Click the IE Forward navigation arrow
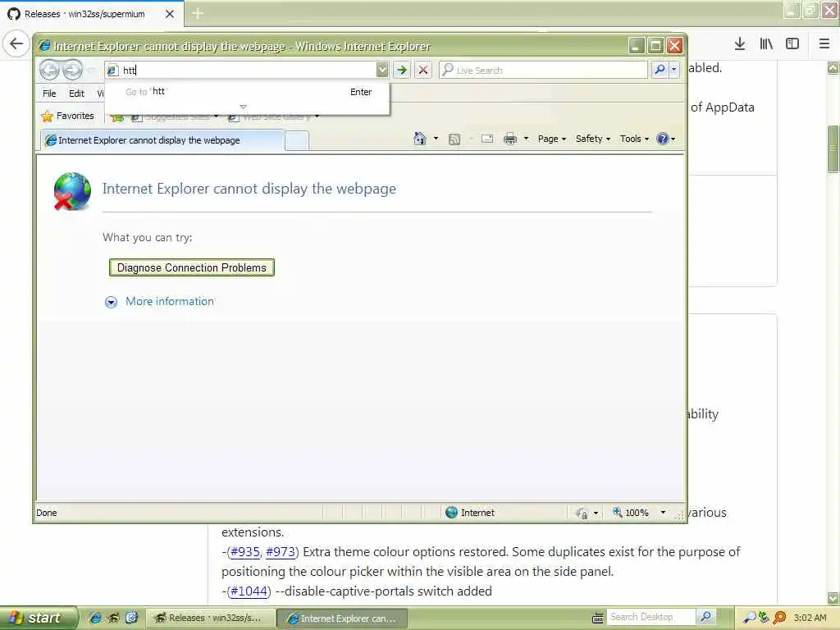This screenshot has height=630, width=840. pos(72,70)
